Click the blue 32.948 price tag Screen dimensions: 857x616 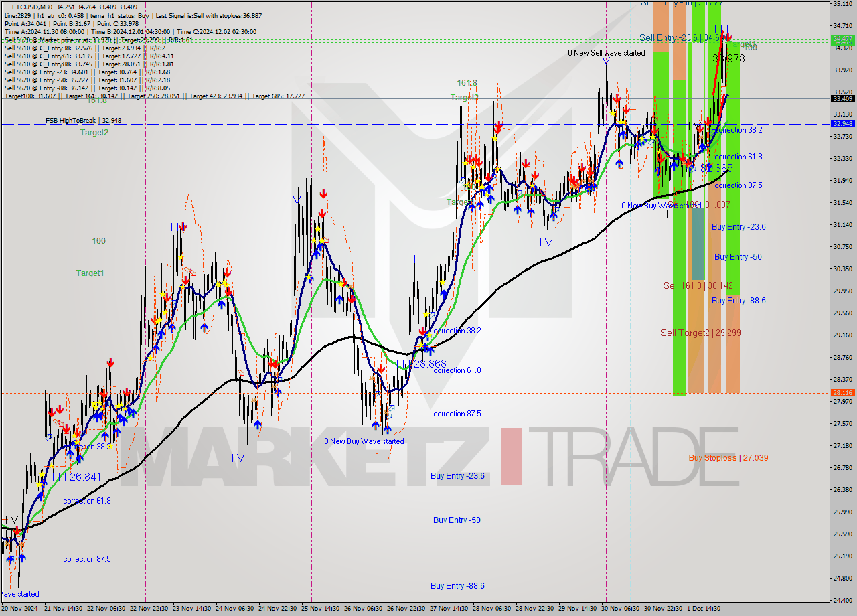[x=842, y=124]
